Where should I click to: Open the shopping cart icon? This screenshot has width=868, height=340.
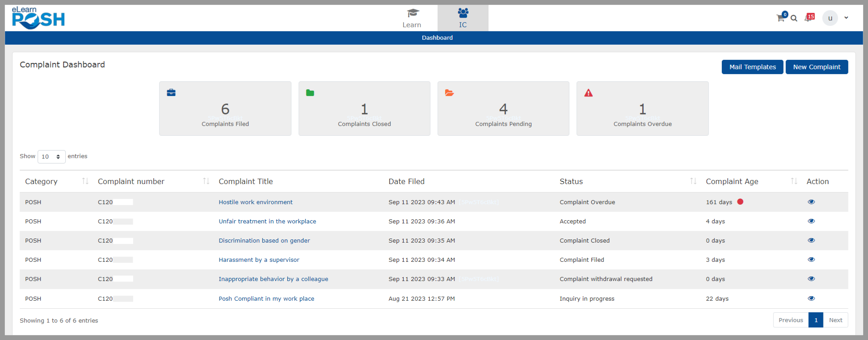point(780,18)
